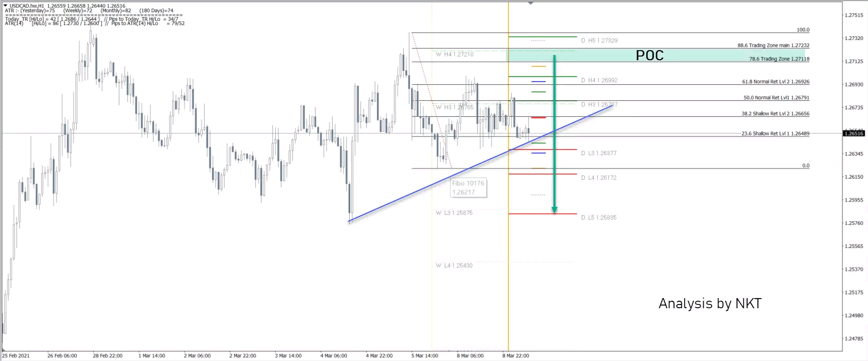Click 4 Mar 06:00 on the time axis

pos(334,356)
